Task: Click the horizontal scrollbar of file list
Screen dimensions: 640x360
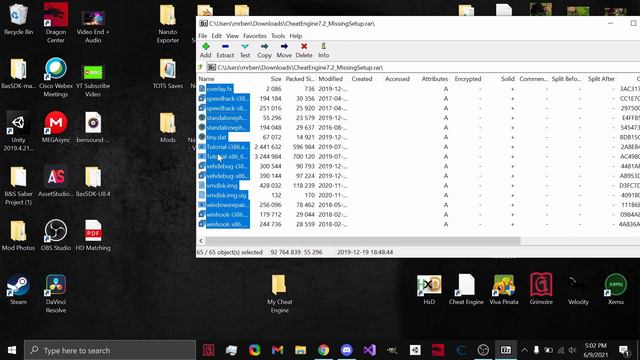Action: [x=362, y=241]
